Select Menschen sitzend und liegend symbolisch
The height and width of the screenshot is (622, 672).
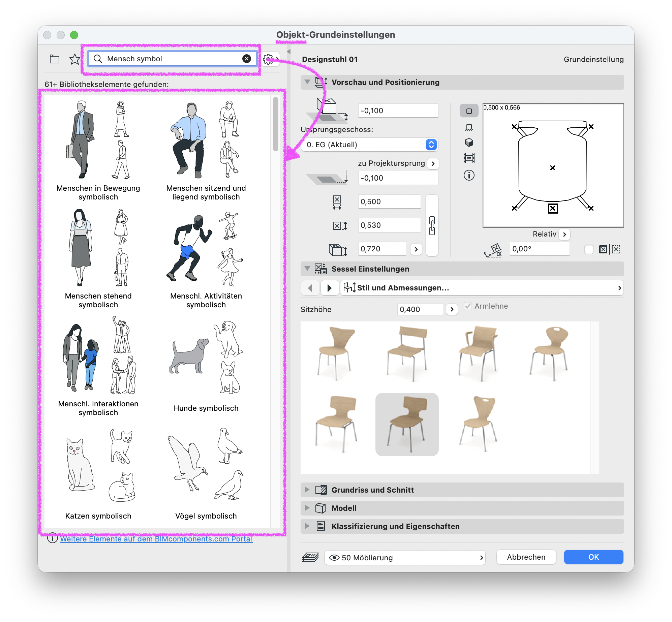(x=206, y=150)
